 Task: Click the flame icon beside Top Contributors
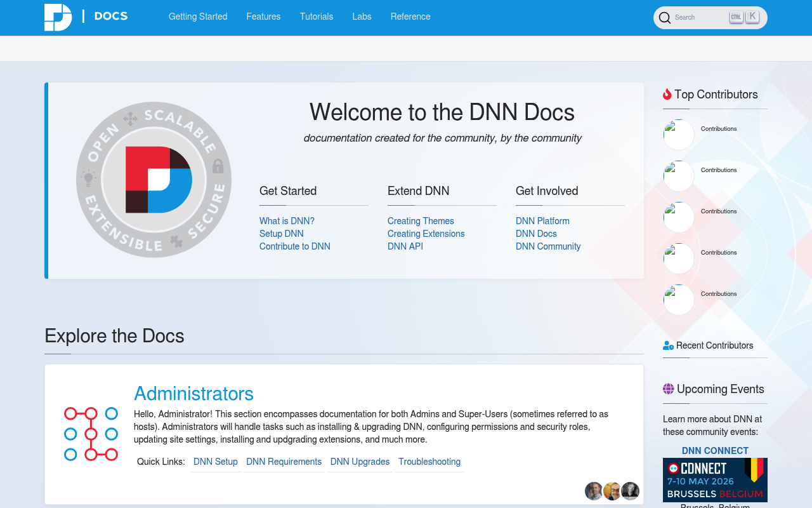click(667, 95)
